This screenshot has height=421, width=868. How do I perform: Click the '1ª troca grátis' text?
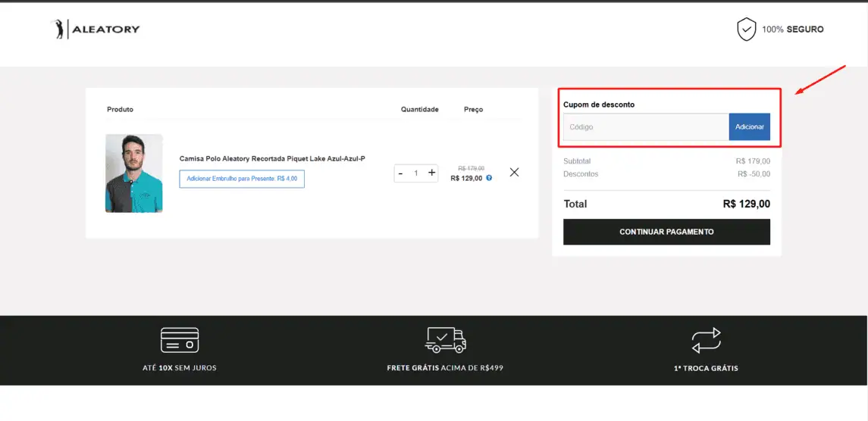(706, 369)
